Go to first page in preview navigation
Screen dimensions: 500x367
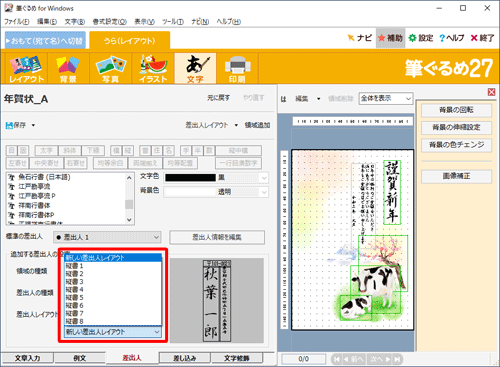pos(337,359)
